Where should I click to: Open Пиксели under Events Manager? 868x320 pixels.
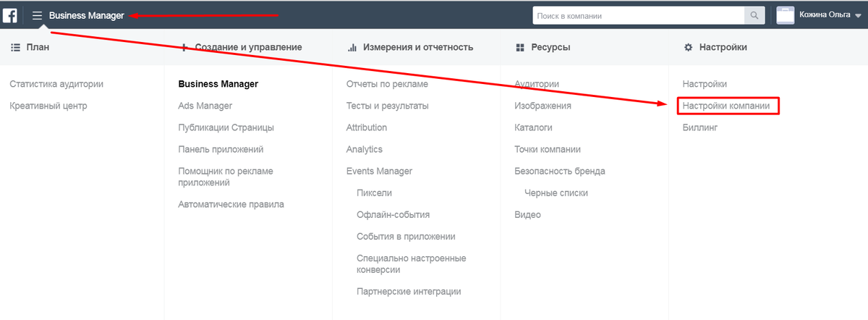pyautogui.click(x=375, y=193)
